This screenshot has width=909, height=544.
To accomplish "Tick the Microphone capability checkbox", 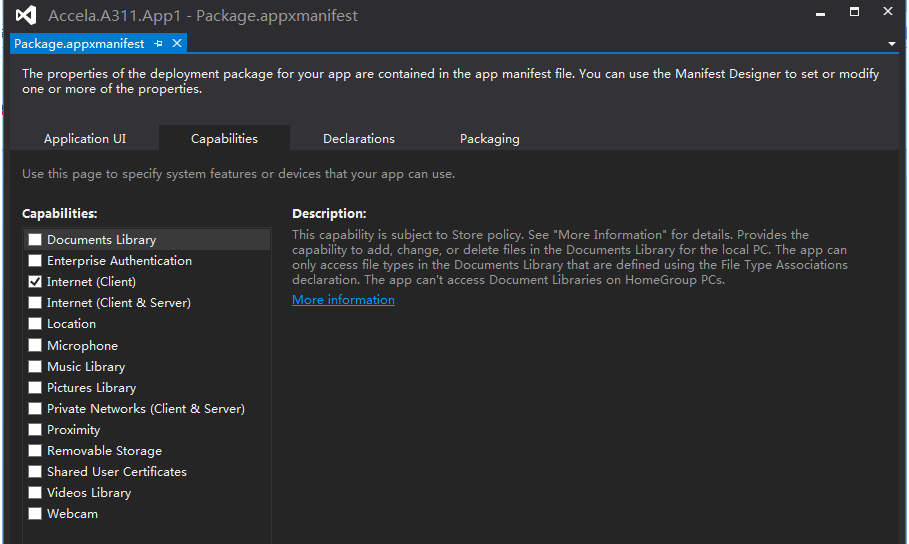I will click(x=35, y=346).
